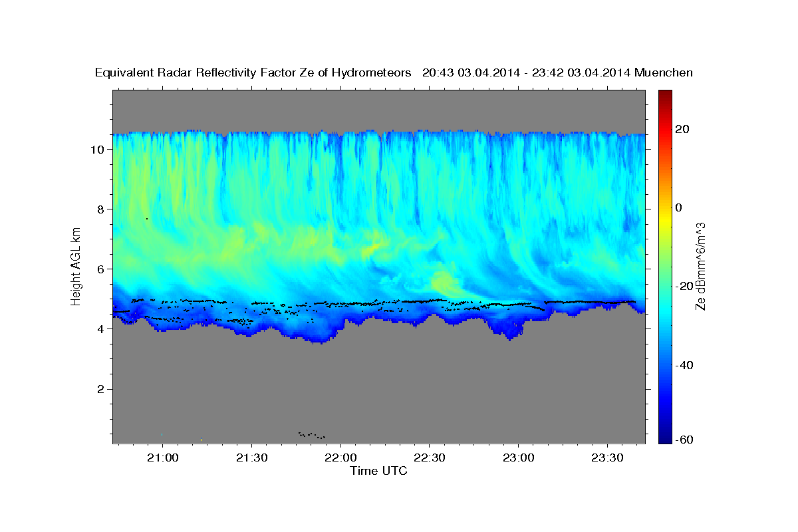Click the 21:30 time tick label
This screenshot has width=798, height=532.
[251, 458]
